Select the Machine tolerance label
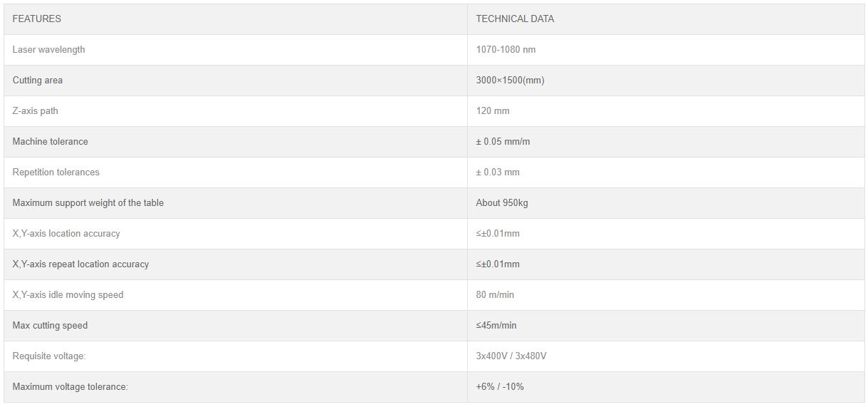The height and width of the screenshot is (407, 868). (x=51, y=142)
